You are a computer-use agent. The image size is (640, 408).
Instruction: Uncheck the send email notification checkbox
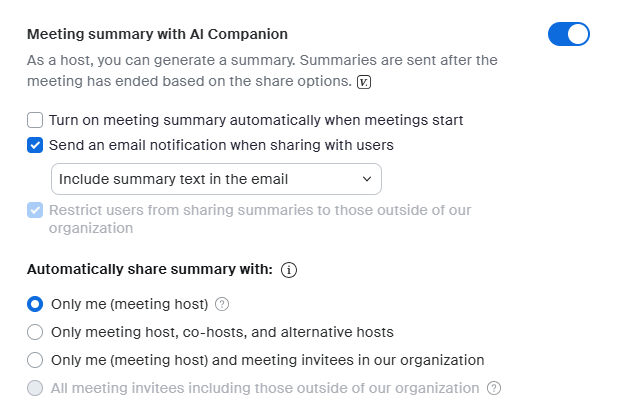tap(35, 145)
